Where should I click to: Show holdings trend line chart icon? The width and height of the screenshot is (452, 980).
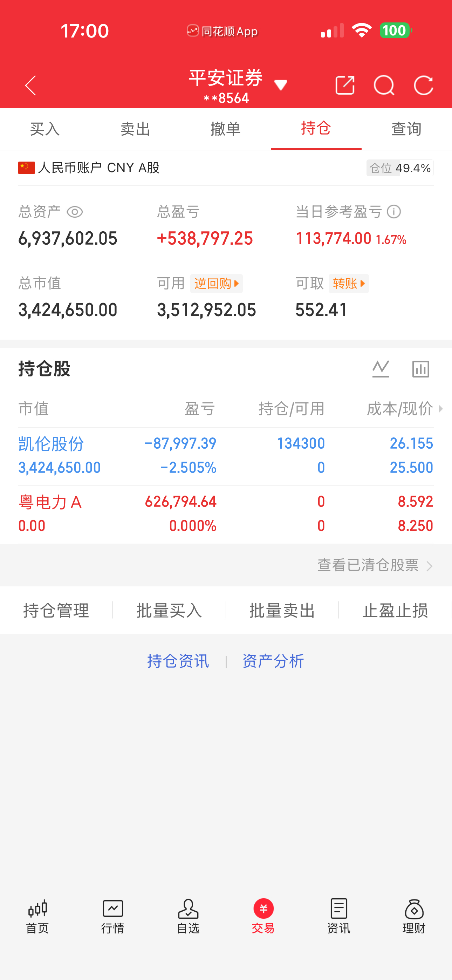pos(381,369)
